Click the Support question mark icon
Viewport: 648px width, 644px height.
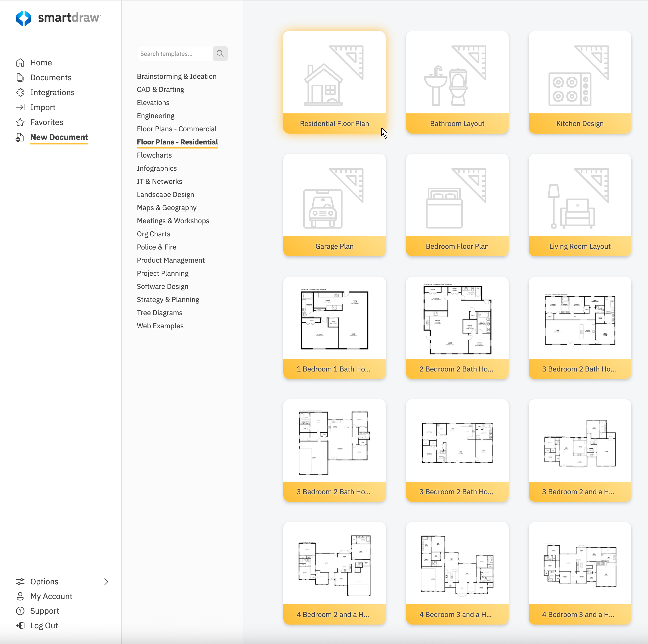[x=20, y=611]
